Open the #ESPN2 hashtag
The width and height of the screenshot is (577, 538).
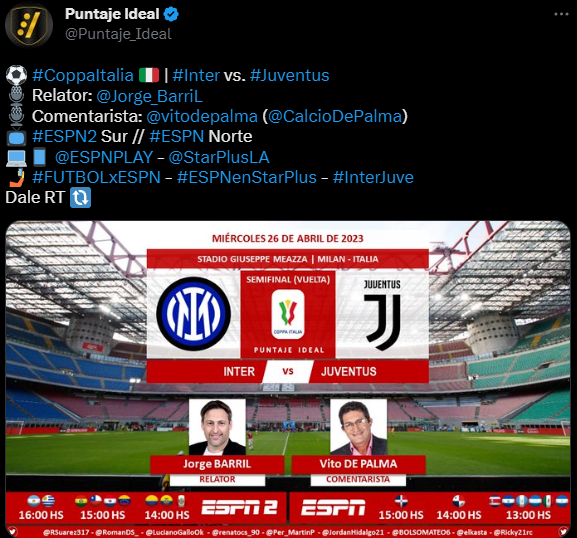click(x=64, y=137)
